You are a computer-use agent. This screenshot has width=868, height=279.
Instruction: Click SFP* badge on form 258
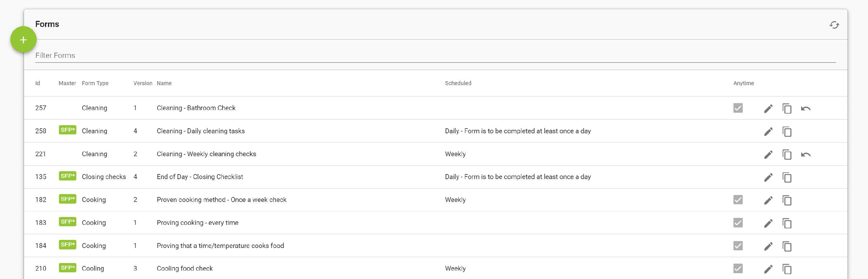(67, 130)
